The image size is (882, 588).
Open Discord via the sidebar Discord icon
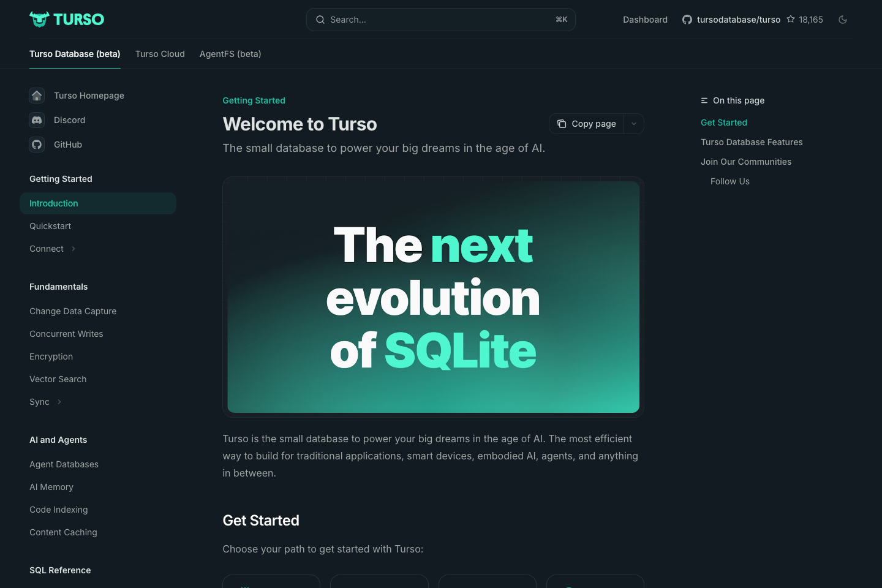37,120
